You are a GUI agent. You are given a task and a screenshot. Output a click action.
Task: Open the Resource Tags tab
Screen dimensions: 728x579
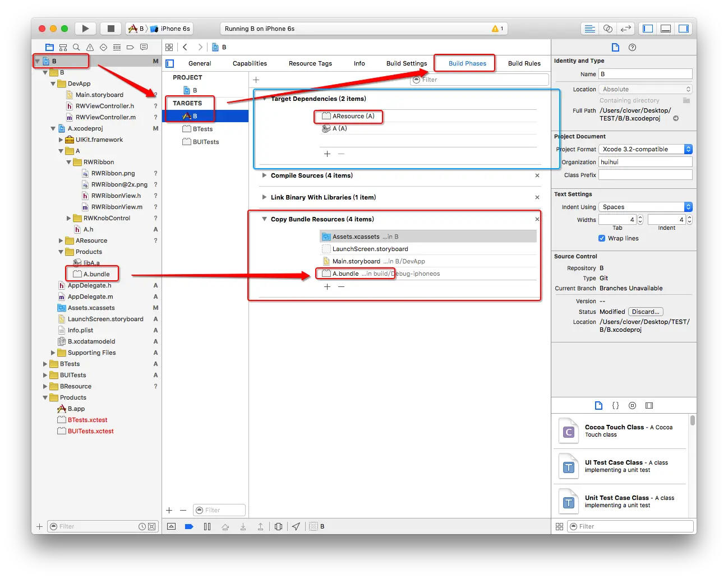tap(310, 64)
